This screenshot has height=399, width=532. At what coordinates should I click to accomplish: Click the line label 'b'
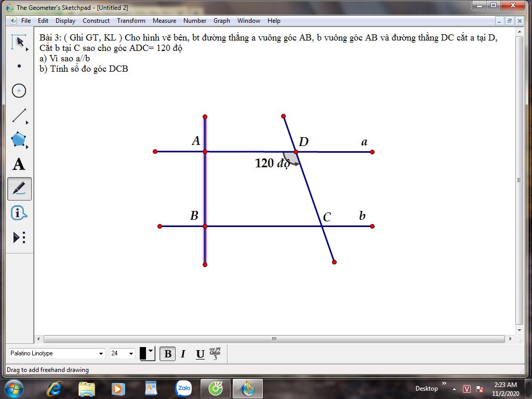(362, 216)
